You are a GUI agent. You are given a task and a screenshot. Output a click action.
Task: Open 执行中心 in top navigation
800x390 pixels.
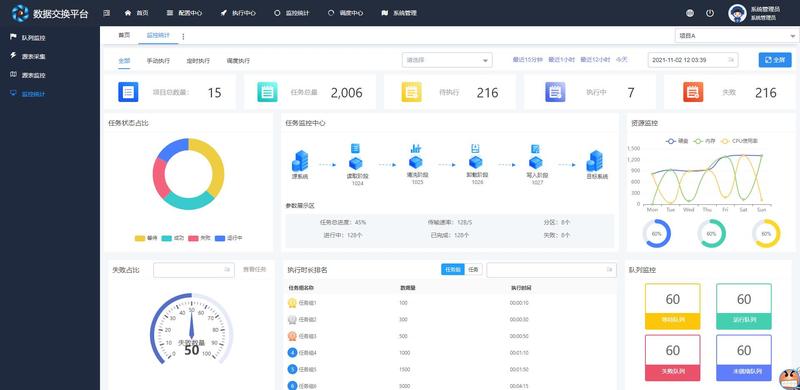(x=238, y=13)
